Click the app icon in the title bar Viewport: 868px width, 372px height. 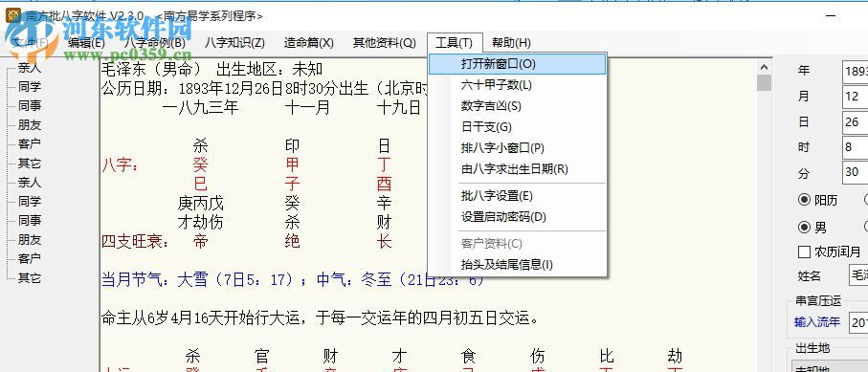pos(13,15)
